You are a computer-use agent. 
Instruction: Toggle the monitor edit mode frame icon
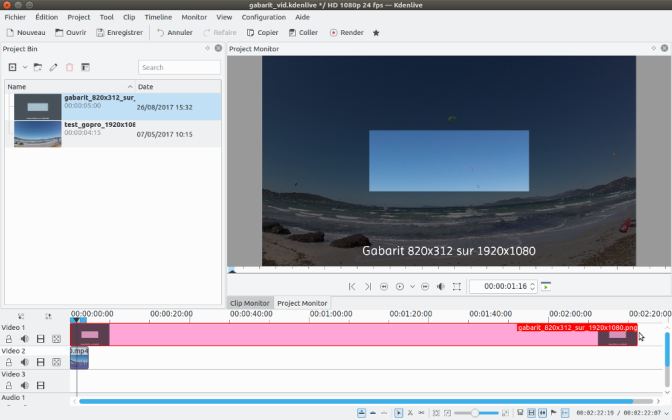pos(457,286)
